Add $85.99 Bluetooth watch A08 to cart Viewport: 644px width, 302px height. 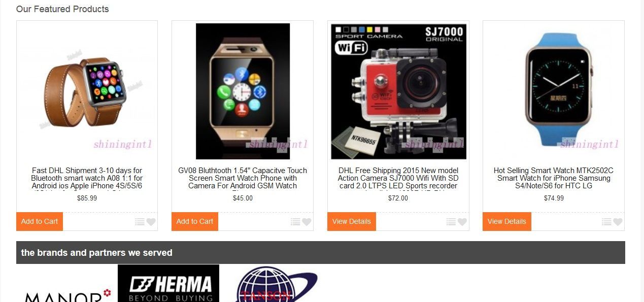pyautogui.click(x=40, y=221)
